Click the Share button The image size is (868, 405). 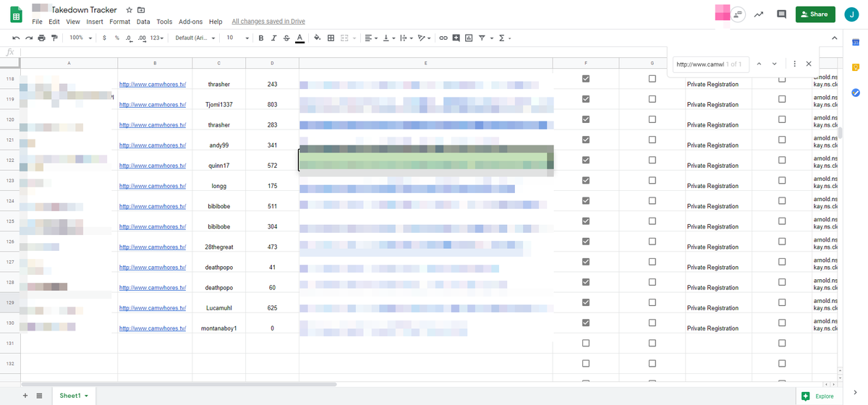click(x=815, y=14)
